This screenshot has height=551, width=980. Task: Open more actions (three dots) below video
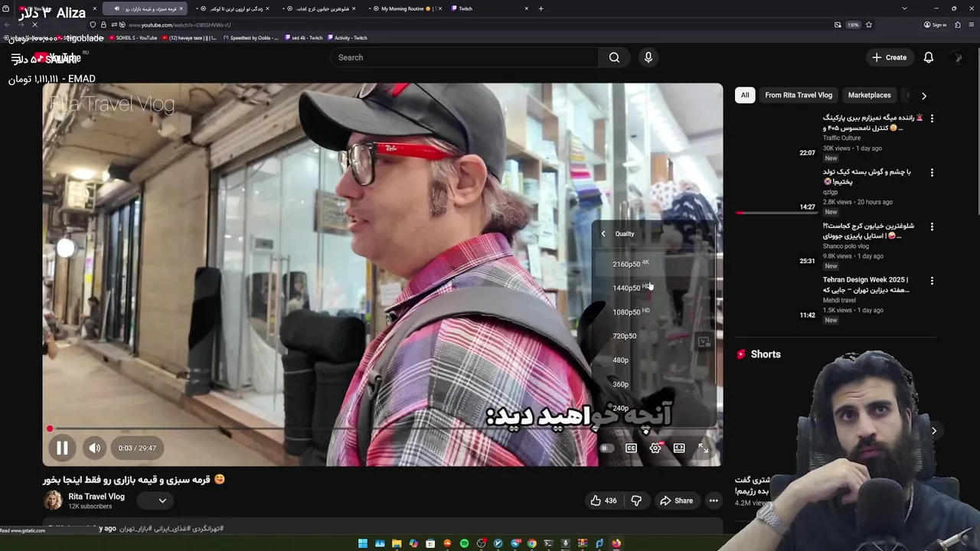point(714,500)
